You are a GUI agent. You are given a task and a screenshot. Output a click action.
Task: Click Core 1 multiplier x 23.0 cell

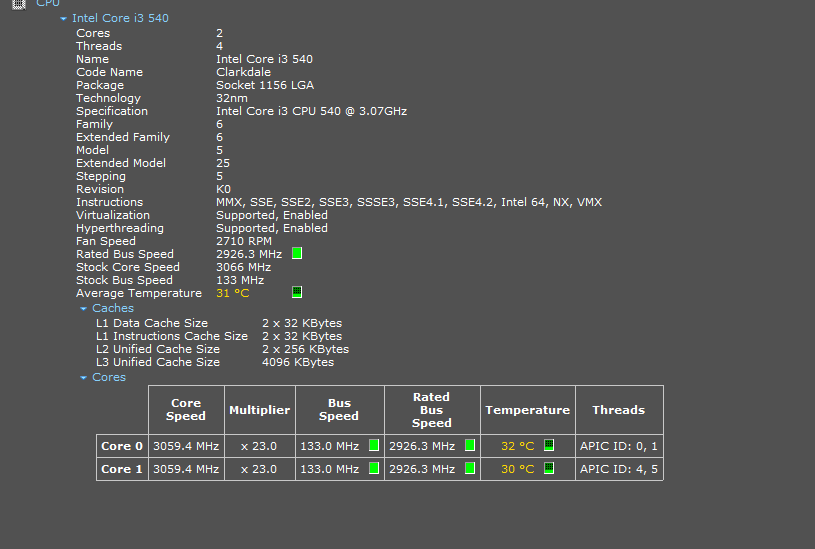pyautogui.click(x=260, y=469)
